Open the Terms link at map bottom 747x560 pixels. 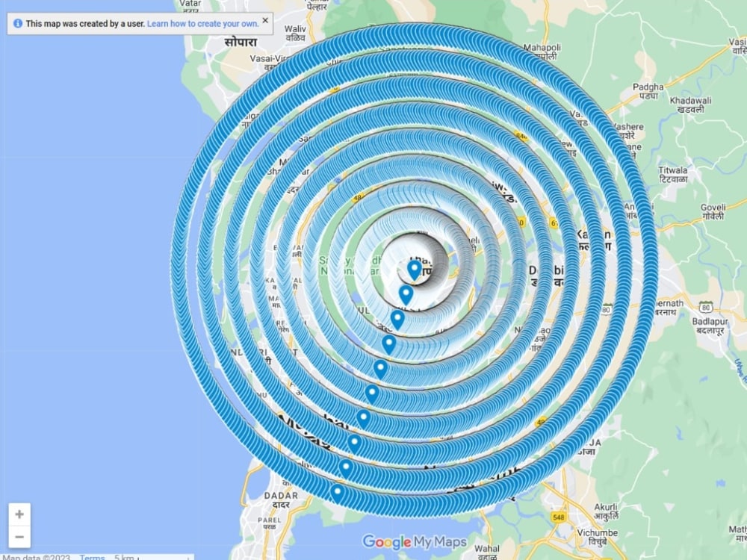point(92,557)
